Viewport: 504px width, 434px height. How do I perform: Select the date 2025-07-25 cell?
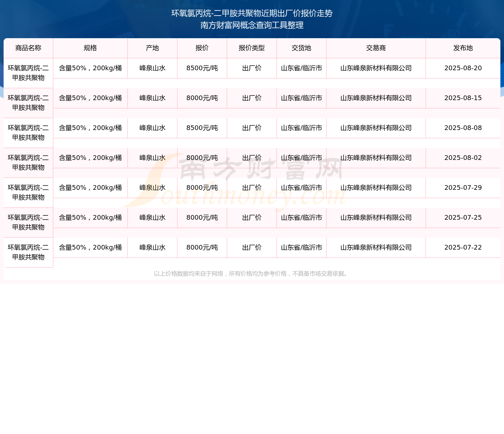coord(463,218)
